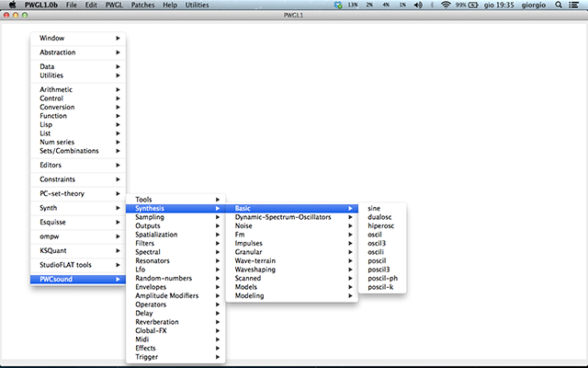Viewport: 588px width, 368px height.
Task: Expand the Data submenu
Action: (x=78, y=66)
